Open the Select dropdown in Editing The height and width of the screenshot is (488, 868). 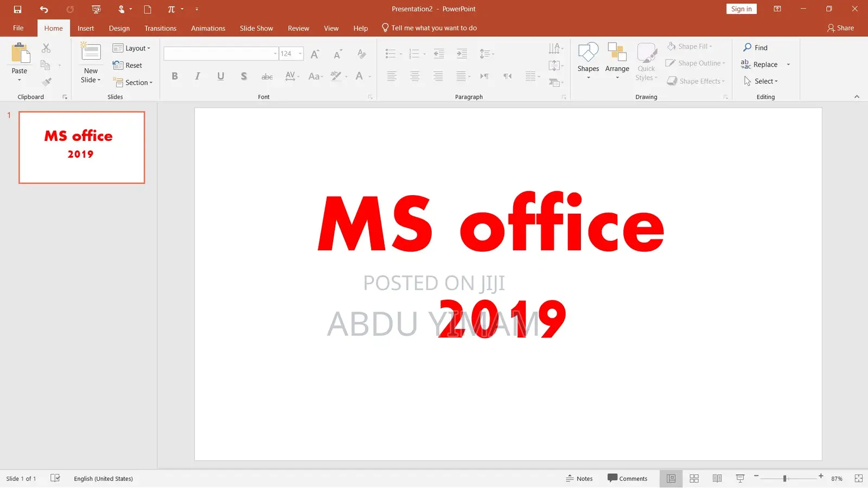[761, 81]
